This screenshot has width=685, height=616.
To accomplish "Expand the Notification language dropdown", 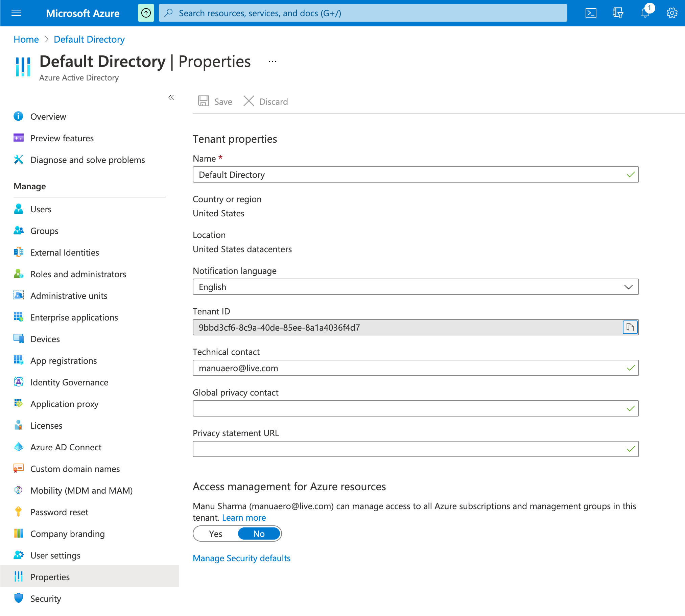I will (x=416, y=287).
